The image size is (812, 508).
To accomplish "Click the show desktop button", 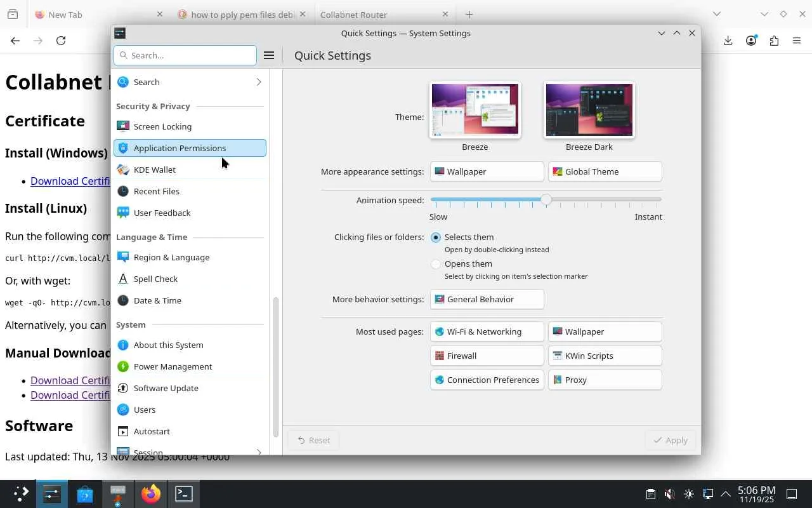I will (x=792, y=494).
